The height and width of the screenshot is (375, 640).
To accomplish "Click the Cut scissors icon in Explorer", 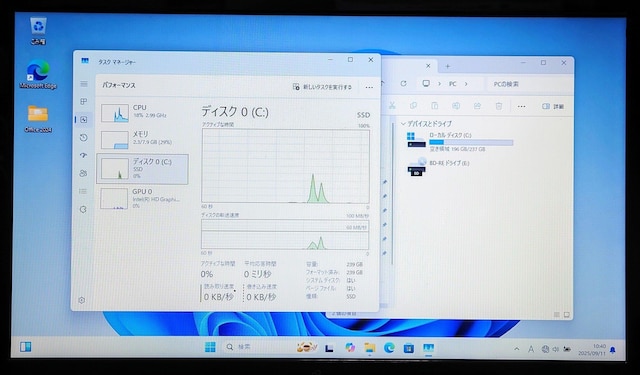I will (x=392, y=106).
